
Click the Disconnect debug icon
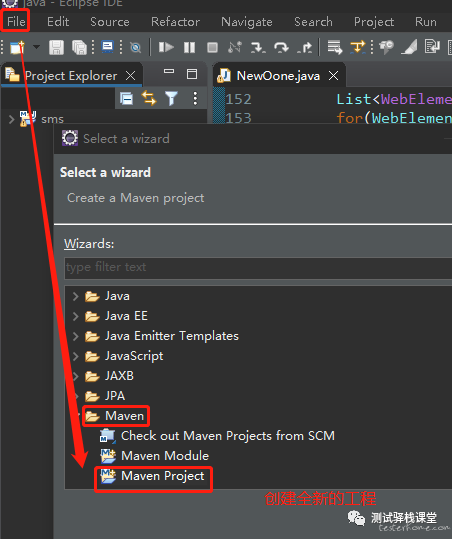pos(235,47)
